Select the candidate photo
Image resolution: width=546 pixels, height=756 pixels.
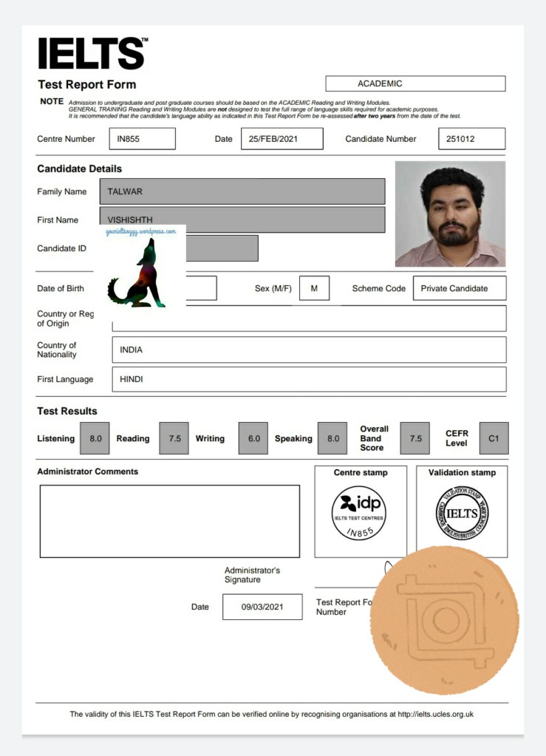(x=450, y=214)
